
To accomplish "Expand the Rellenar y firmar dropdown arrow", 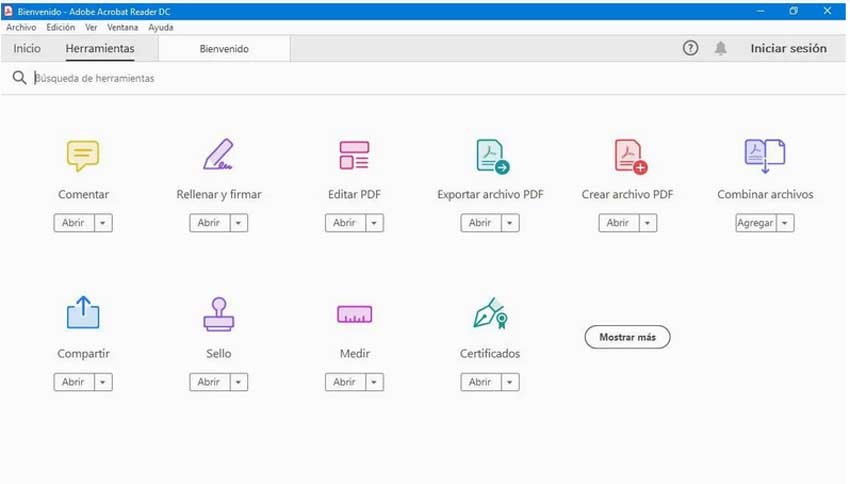I will pos(239,223).
